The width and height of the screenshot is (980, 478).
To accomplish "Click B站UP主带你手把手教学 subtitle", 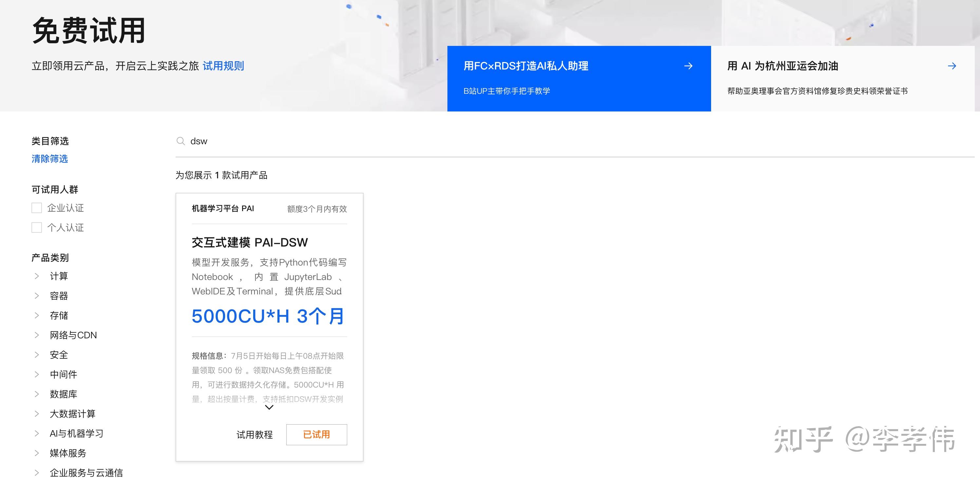I will [x=507, y=91].
